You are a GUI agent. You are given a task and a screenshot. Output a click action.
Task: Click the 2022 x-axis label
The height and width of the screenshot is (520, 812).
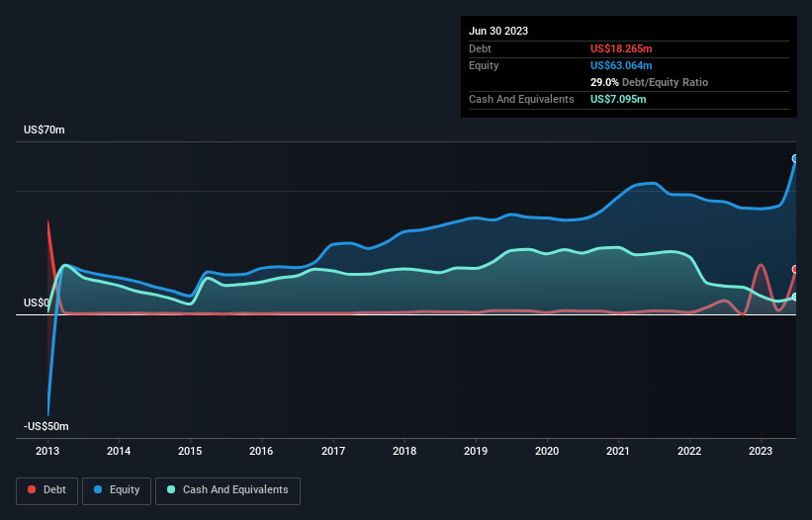tap(689, 451)
